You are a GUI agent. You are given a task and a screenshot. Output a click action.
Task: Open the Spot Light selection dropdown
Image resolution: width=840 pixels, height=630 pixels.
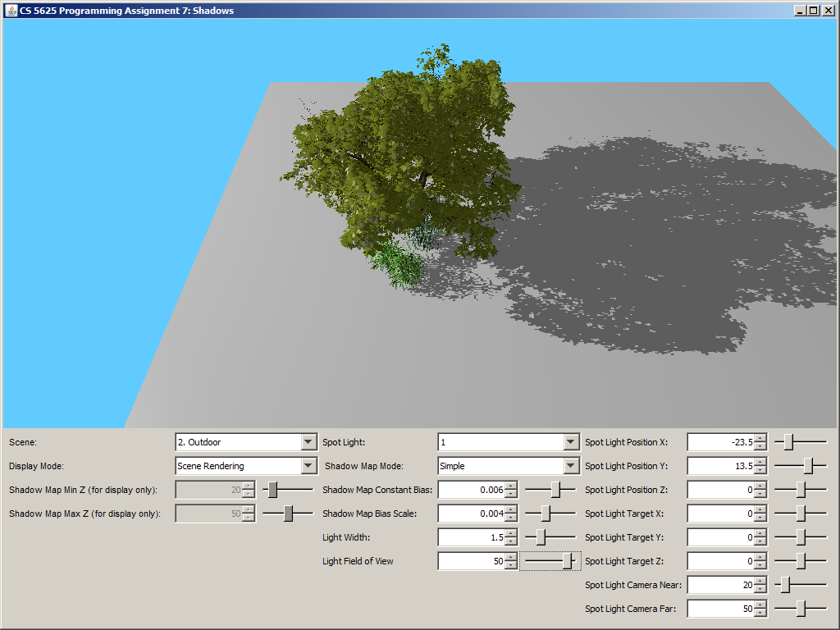571,442
